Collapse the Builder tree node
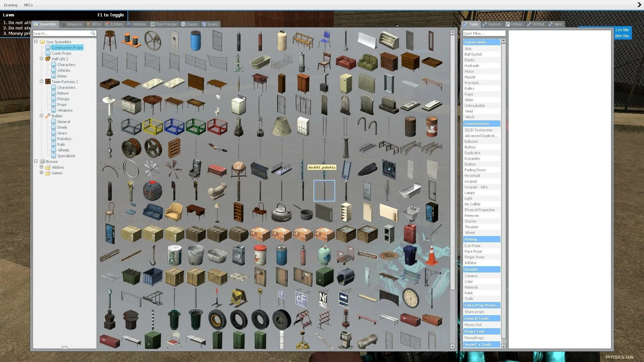The image size is (644, 362). [42, 116]
